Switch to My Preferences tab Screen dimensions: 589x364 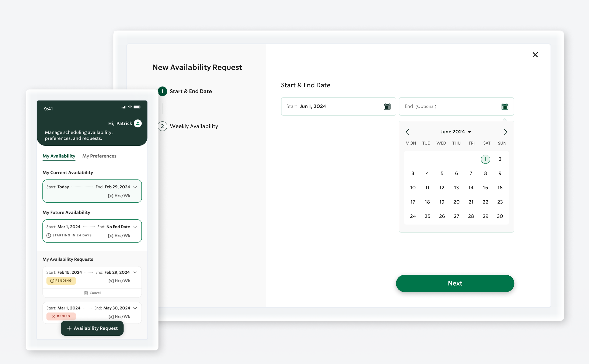pyautogui.click(x=99, y=156)
